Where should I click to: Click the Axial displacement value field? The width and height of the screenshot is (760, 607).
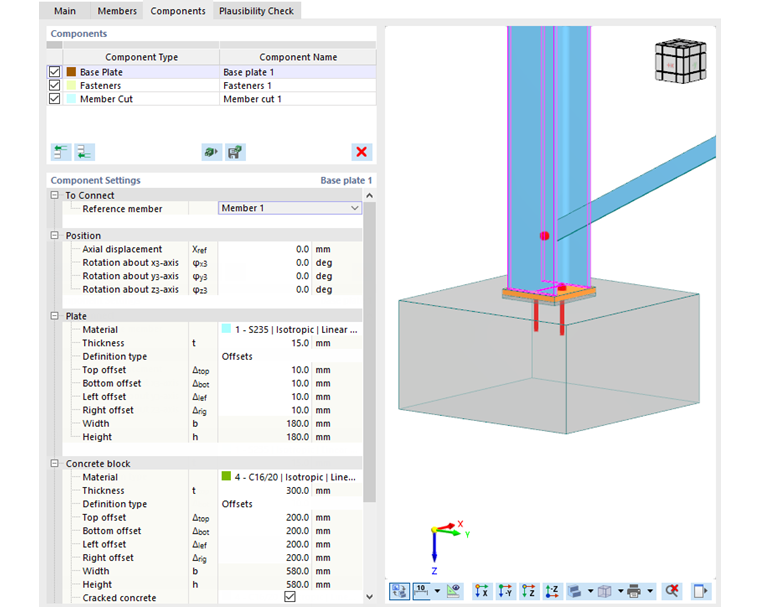[264, 249]
